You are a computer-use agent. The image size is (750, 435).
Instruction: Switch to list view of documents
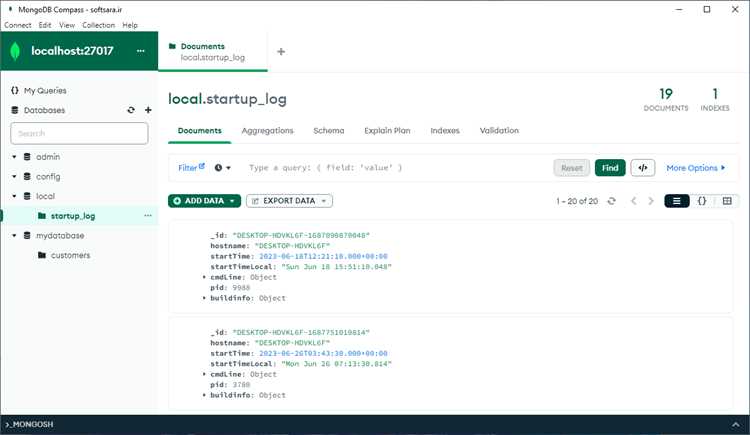[x=677, y=201]
